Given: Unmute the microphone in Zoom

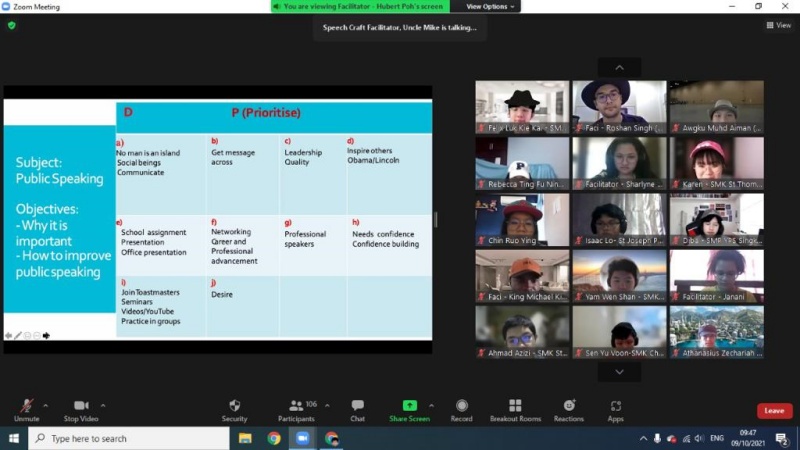Looking at the screenshot, I should pyautogui.click(x=27, y=410).
